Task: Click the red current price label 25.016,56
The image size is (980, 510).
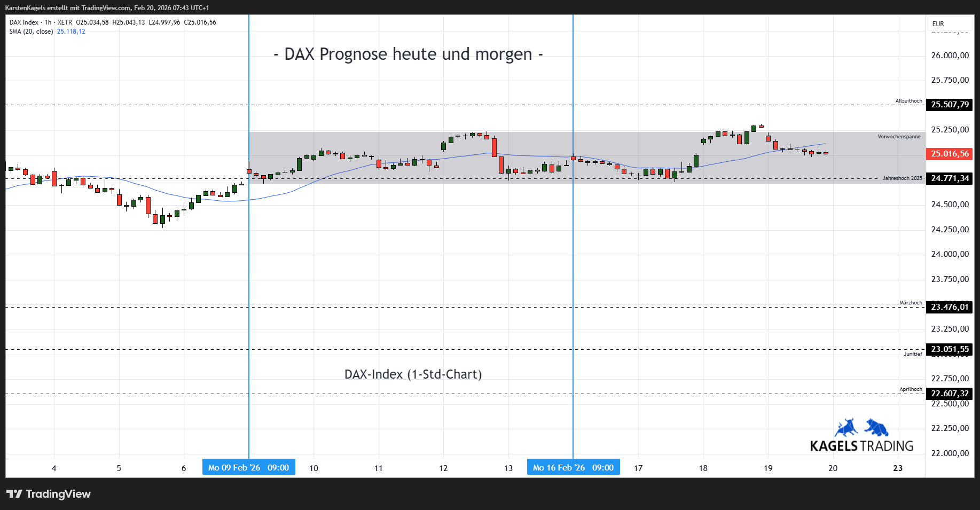Action: coord(950,154)
